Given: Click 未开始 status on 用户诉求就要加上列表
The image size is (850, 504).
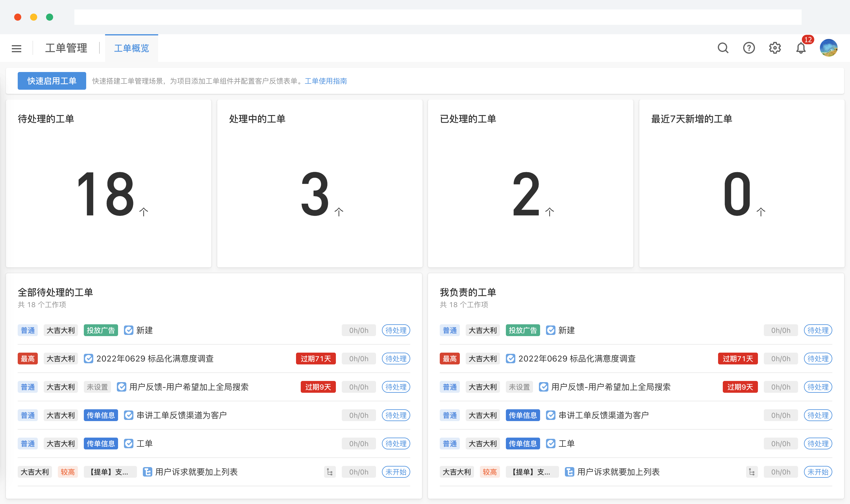Looking at the screenshot, I should [395, 472].
